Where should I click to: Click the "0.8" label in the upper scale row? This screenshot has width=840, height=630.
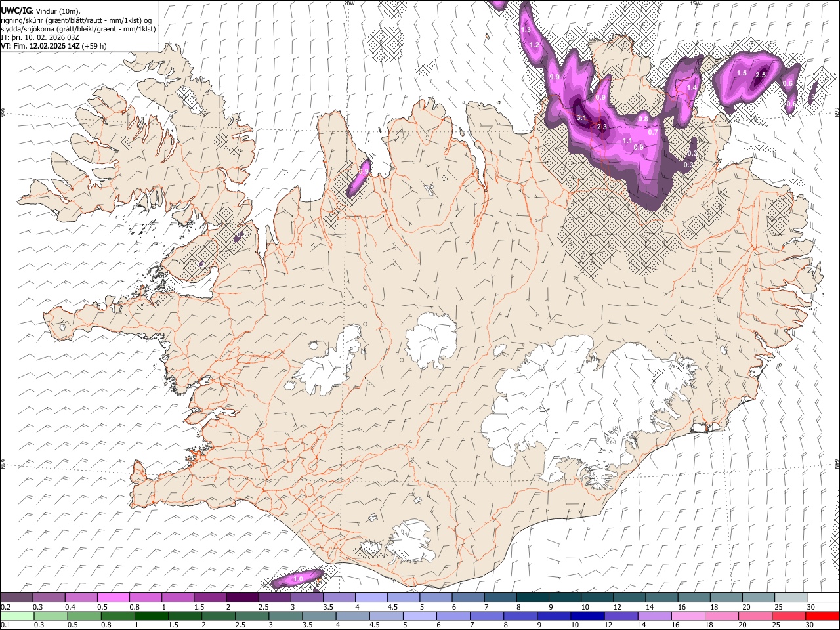pos(134,607)
